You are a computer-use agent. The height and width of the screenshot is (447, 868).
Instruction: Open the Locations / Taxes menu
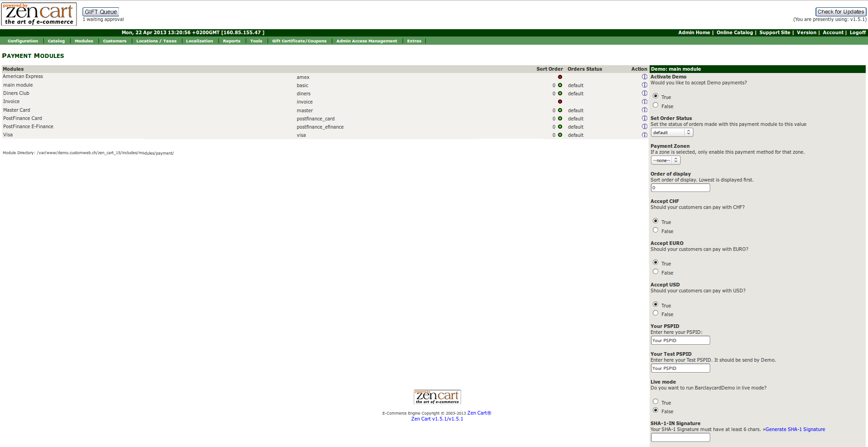pyautogui.click(x=156, y=41)
